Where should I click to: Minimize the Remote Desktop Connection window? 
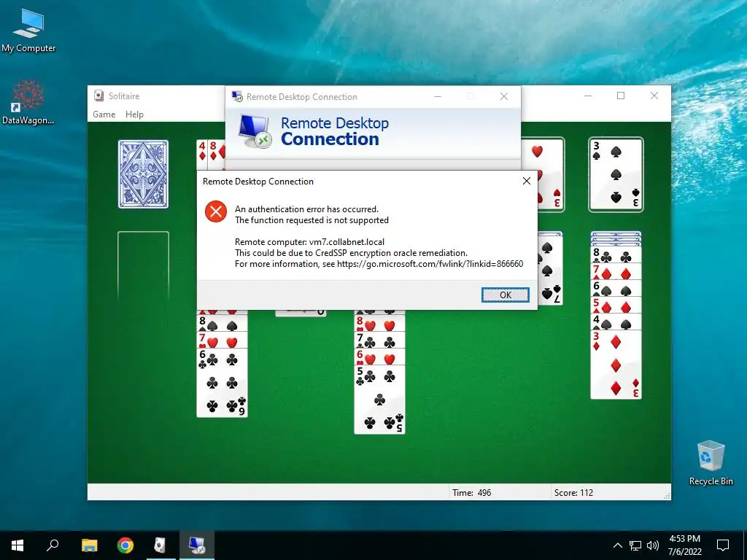pyautogui.click(x=438, y=97)
